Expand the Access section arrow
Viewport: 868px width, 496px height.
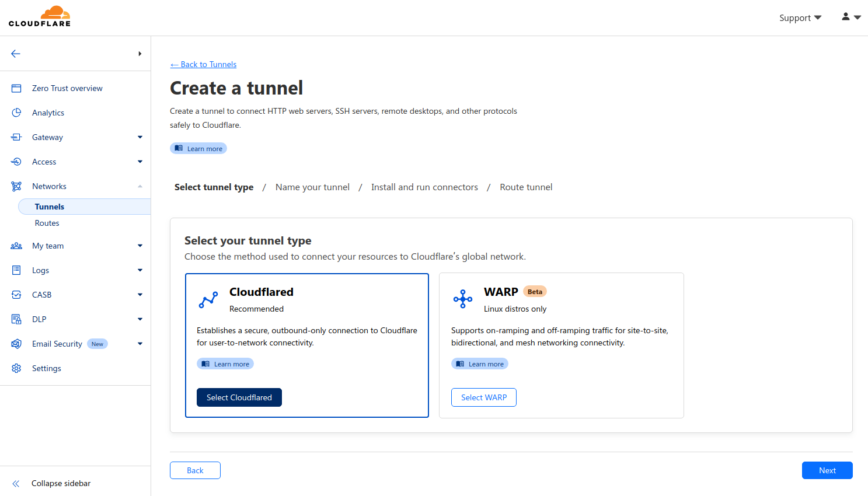(x=140, y=162)
